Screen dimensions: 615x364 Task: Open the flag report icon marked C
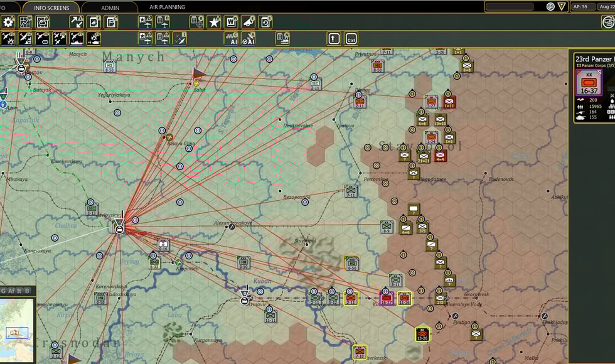click(111, 22)
